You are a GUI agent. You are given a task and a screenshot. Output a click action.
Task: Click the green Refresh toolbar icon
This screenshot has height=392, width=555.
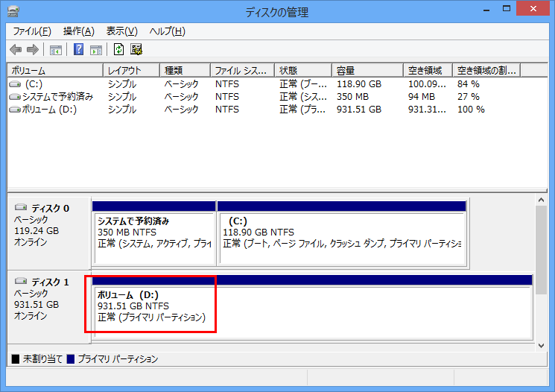point(118,50)
